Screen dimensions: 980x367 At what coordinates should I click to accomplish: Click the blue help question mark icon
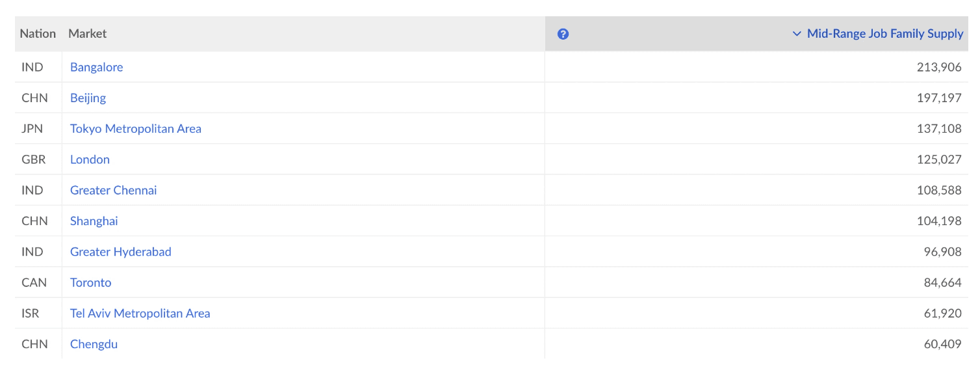tap(563, 34)
